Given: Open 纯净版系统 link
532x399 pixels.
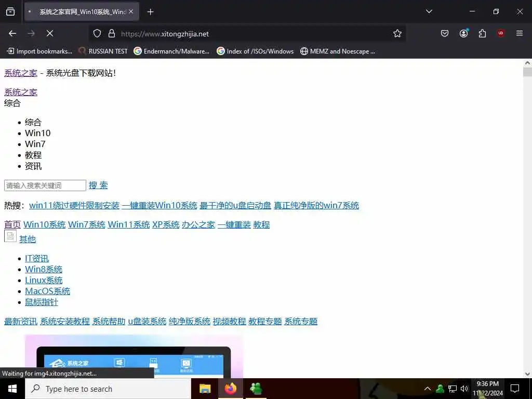Looking at the screenshot, I should [190, 321].
